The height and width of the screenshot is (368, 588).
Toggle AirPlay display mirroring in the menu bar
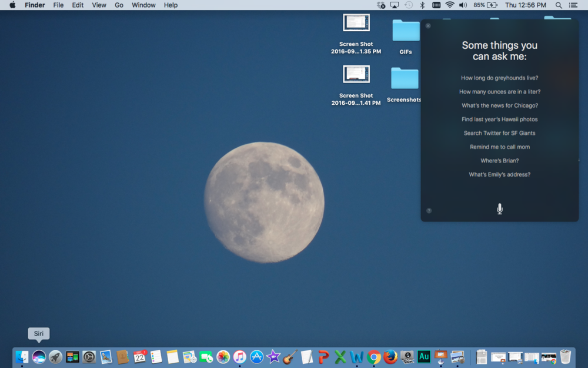click(x=395, y=5)
